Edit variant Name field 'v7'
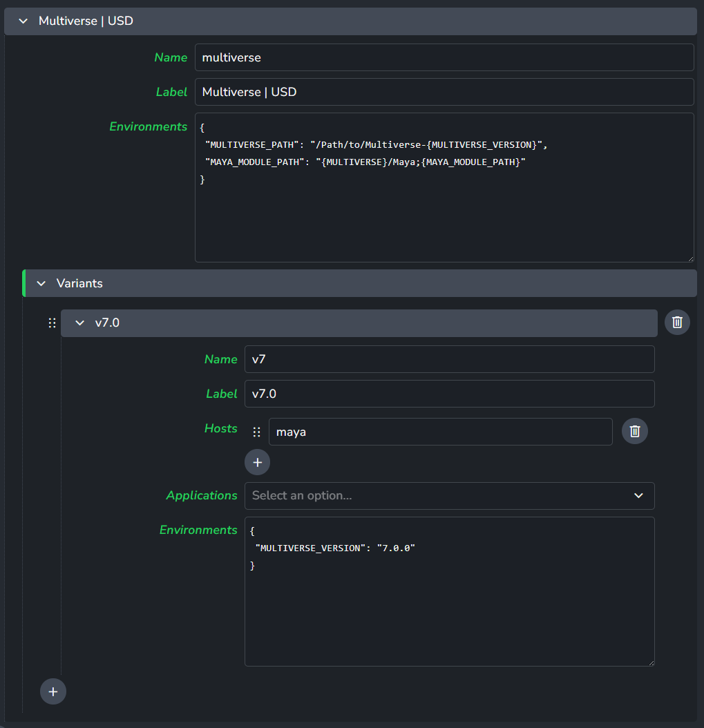The image size is (704, 728). tap(450, 359)
